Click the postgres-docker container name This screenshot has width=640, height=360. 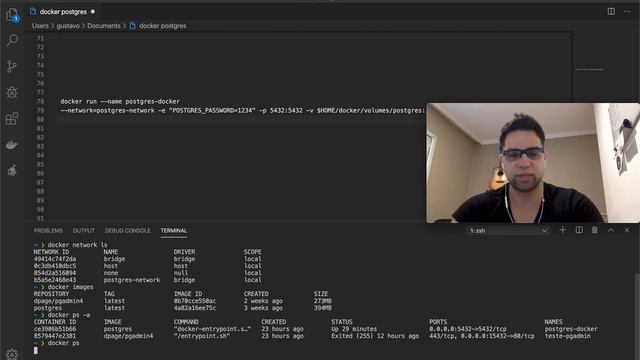571,329
